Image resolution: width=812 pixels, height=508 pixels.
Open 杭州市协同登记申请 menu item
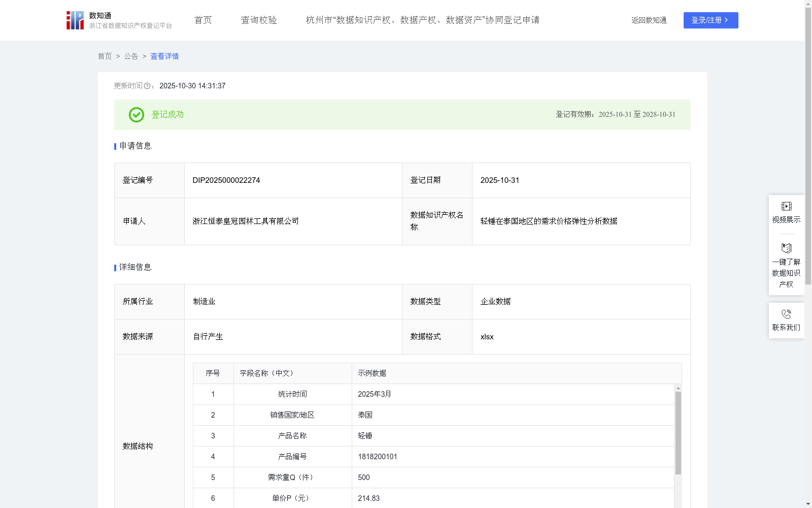423,20
